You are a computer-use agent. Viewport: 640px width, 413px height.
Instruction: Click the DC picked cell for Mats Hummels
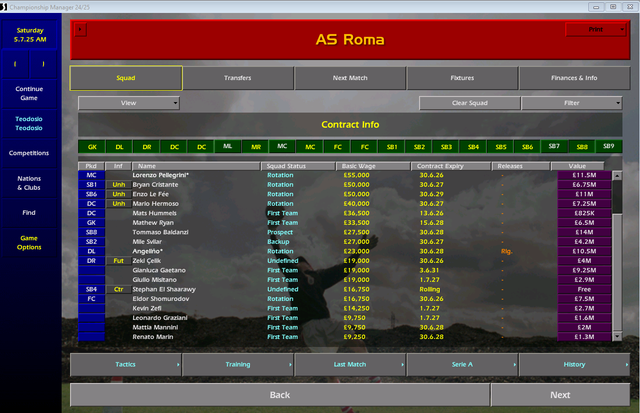coord(91,213)
